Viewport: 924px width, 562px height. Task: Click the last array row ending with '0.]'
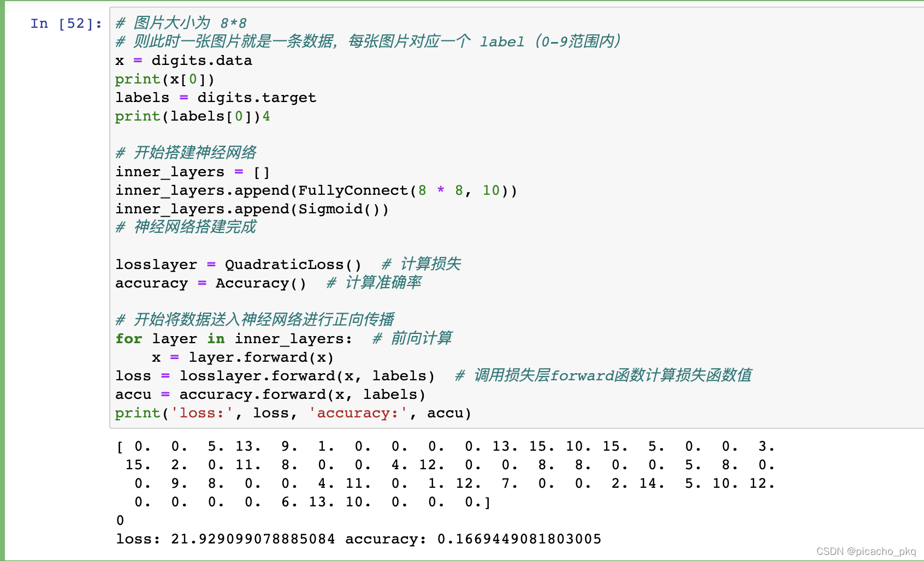coord(312,502)
